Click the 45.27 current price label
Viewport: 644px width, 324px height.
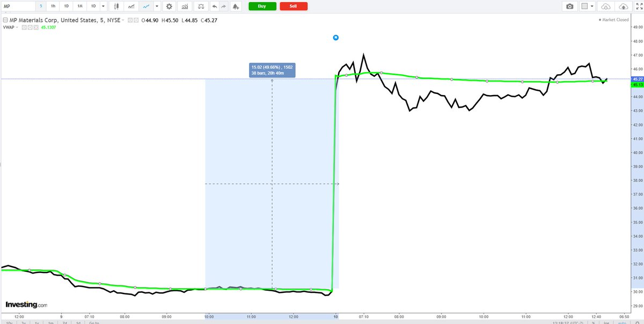point(637,79)
